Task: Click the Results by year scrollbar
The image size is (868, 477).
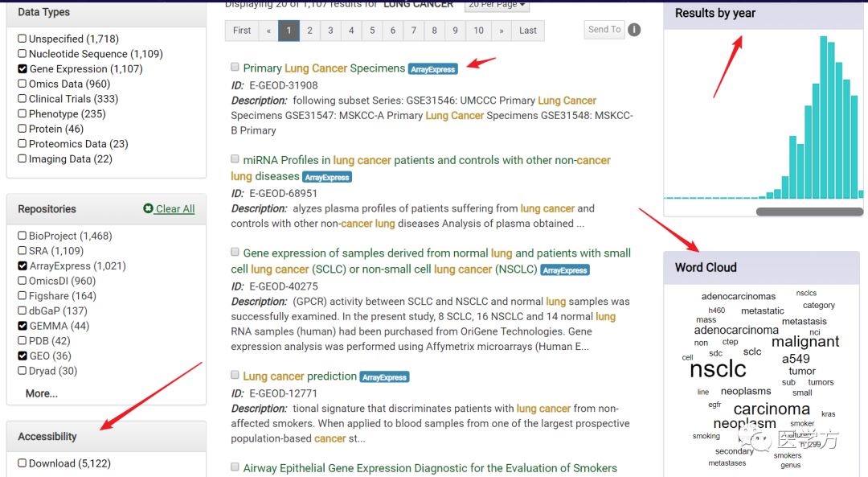Action: click(809, 212)
